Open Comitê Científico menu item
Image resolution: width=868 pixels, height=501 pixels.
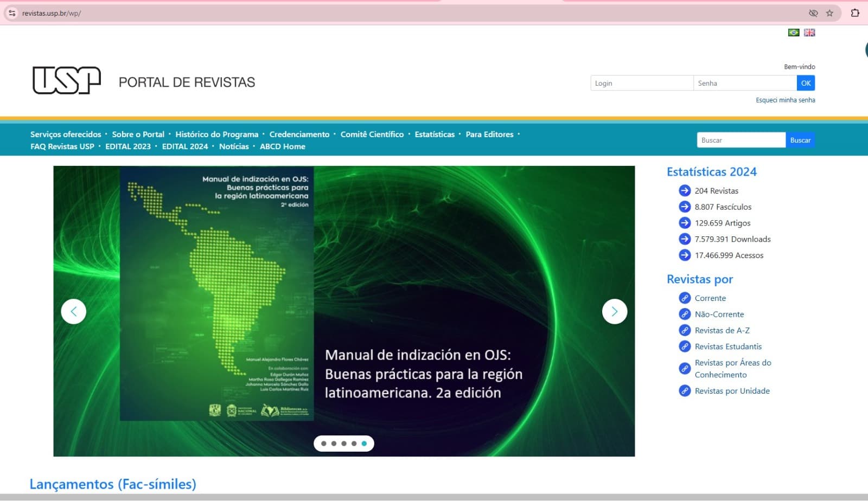pyautogui.click(x=372, y=134)
